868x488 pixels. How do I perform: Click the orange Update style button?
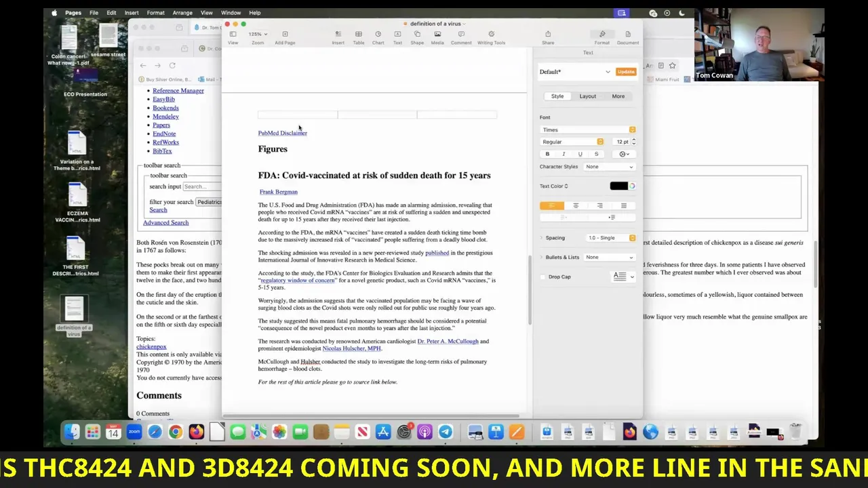626,72
